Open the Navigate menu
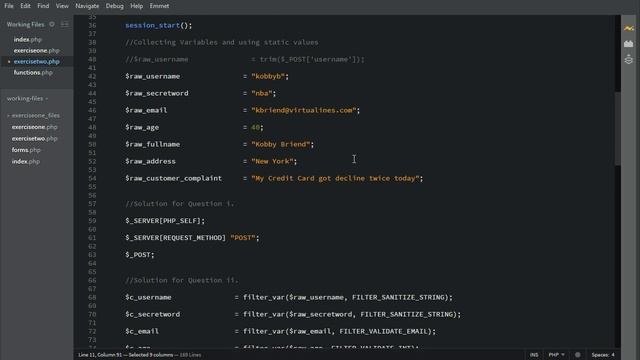The height and width of the screenshot is (360, 640). 87,6
